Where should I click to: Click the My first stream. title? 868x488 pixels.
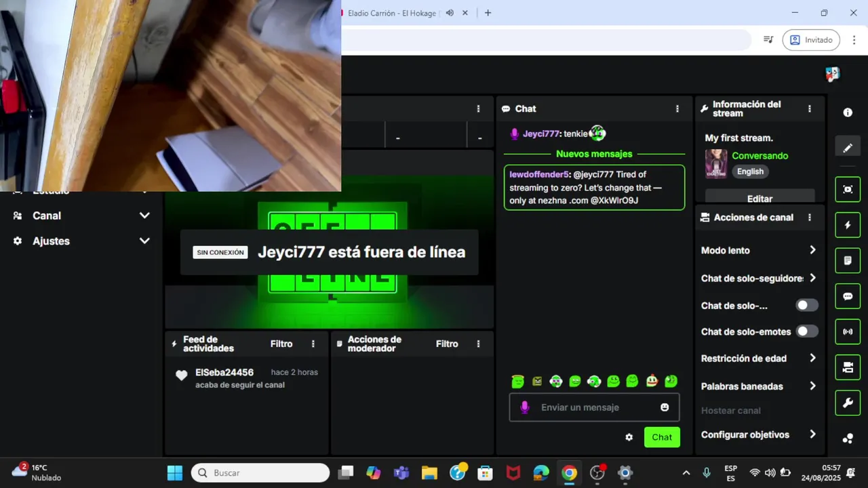point(738,138)
